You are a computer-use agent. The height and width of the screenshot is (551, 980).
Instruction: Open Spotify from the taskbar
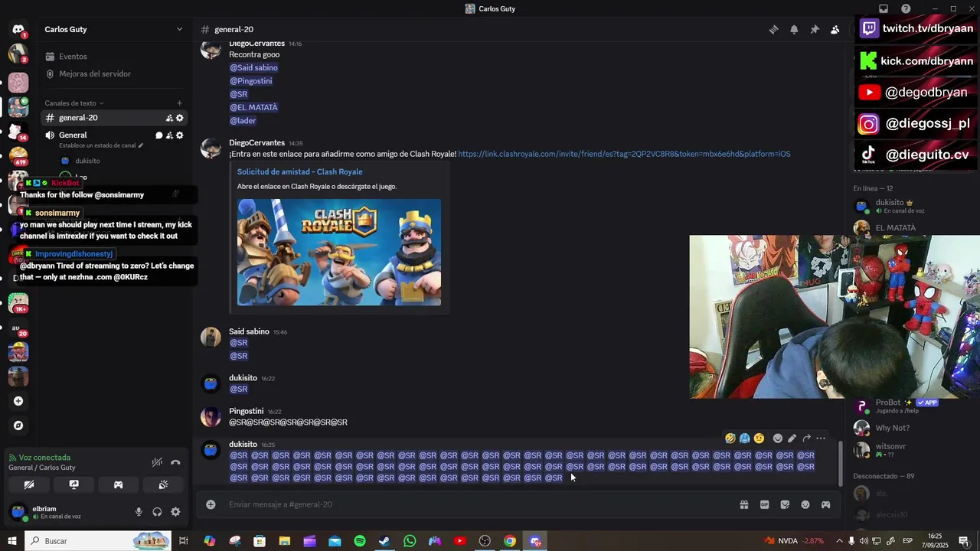(360, 541)
